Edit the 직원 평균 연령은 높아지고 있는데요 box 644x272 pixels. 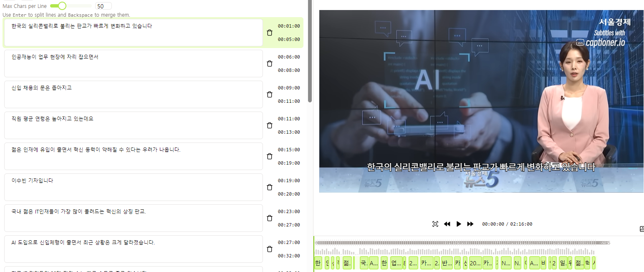(134, 125)
